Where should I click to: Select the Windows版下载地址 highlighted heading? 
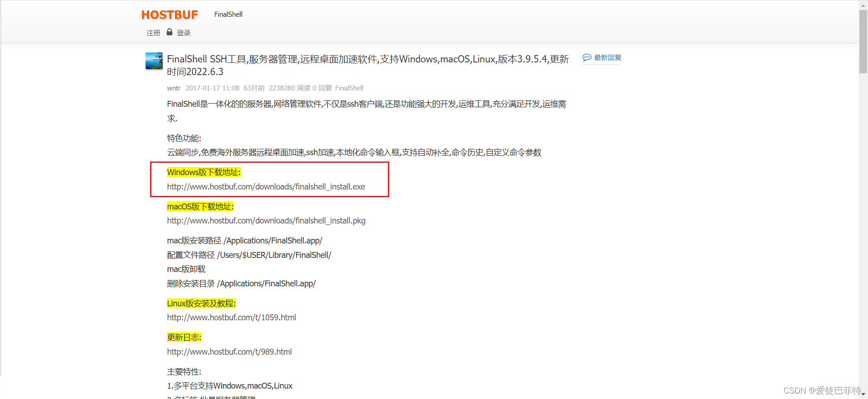click(x=204, y=172)
